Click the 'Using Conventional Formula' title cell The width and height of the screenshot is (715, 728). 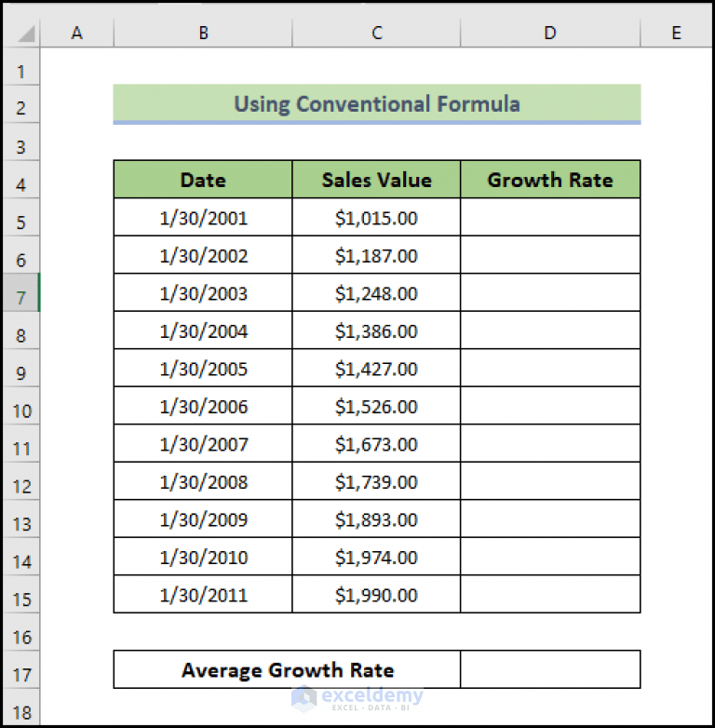(x=376, y=104)
